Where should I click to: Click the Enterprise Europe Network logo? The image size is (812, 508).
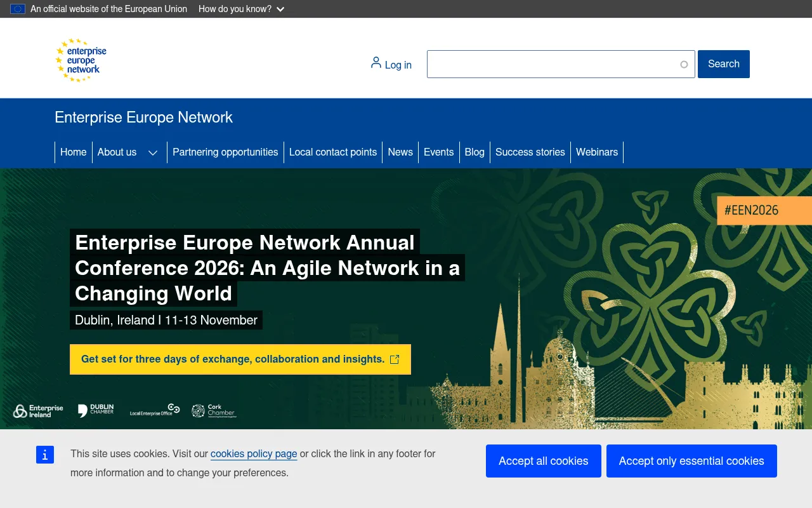(x=81, y=60)
